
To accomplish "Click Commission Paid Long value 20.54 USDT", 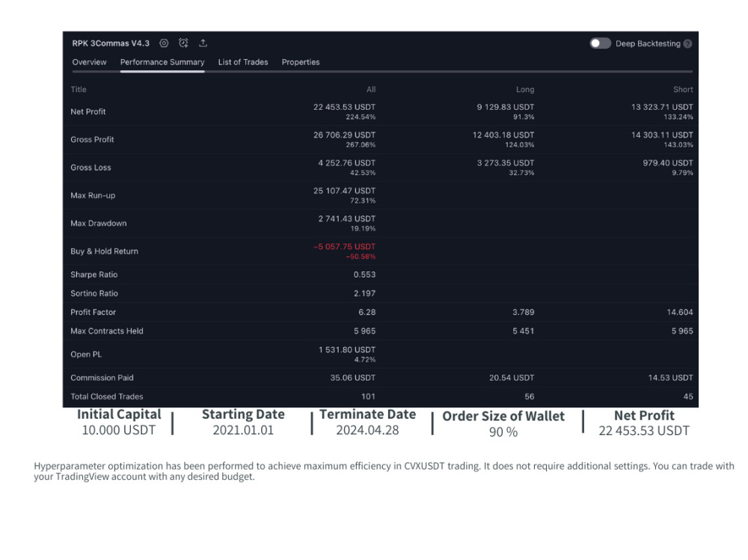I will tap(512, 378).
